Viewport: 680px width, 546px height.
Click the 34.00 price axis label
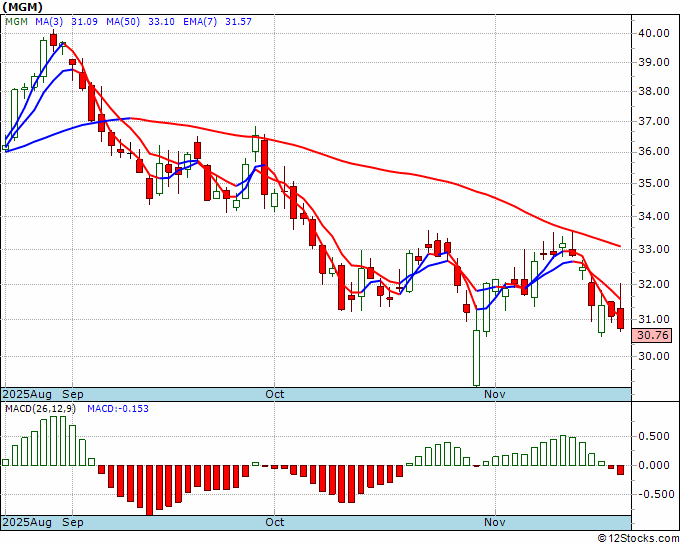coord(653,216)
